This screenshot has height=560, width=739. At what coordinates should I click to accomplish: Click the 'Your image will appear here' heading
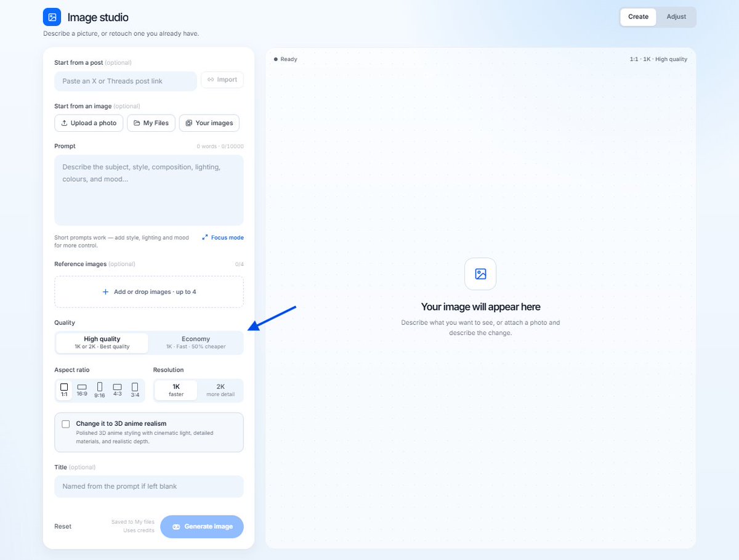[x=480, y=307]
